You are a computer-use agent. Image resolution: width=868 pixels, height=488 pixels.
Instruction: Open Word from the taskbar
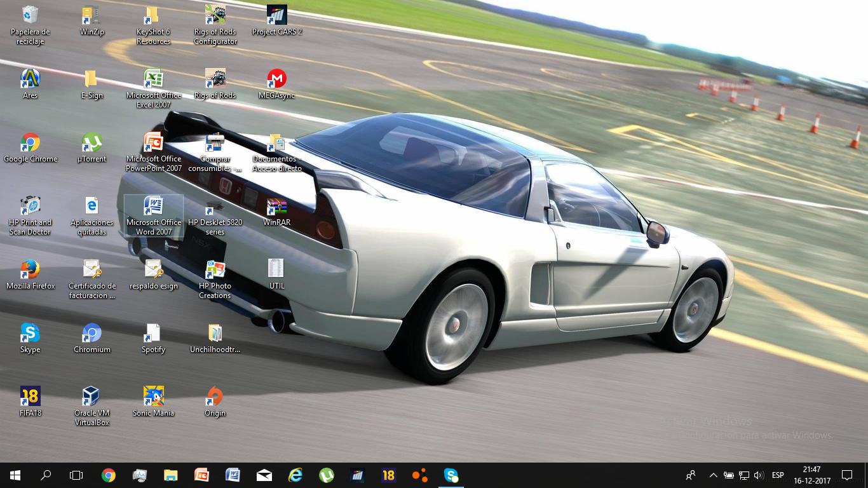[x=233, y=475]
